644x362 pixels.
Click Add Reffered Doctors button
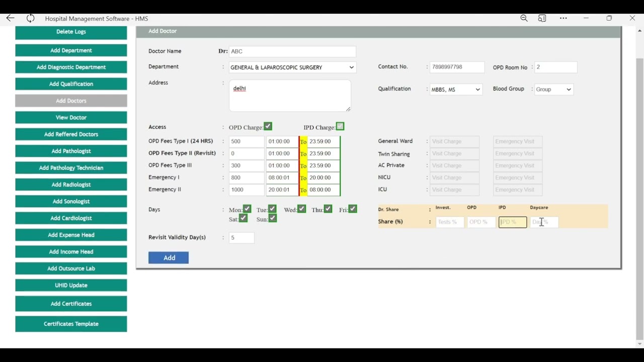[71, 134]
